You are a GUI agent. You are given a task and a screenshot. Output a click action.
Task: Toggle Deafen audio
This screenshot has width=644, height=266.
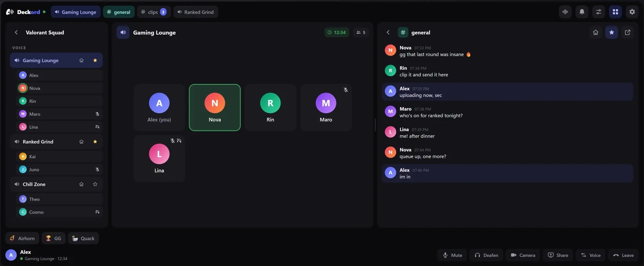click(x=486, y=255)
